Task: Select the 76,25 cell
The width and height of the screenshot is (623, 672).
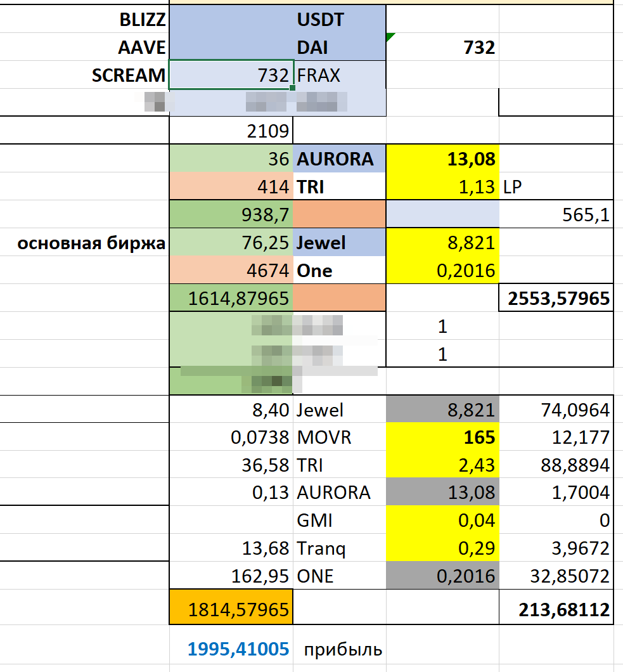Action: coord(231,242)
